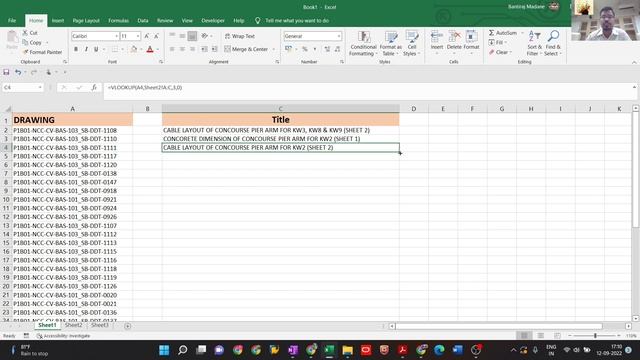Toggle Italic formatting
Screen dimensions: 640x360
86,49
